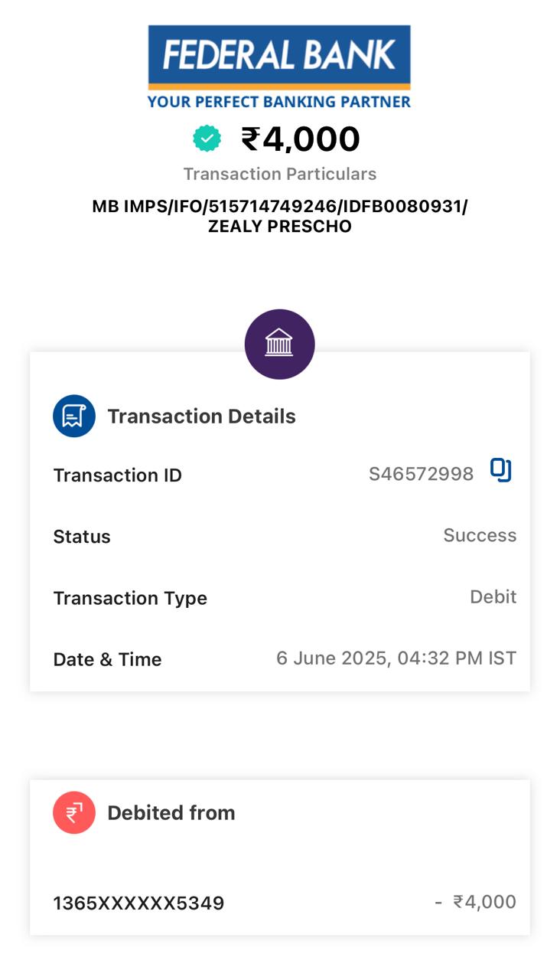Click the Date & Time row label
This screenshot has width=560, height=980.
[107, 659]
